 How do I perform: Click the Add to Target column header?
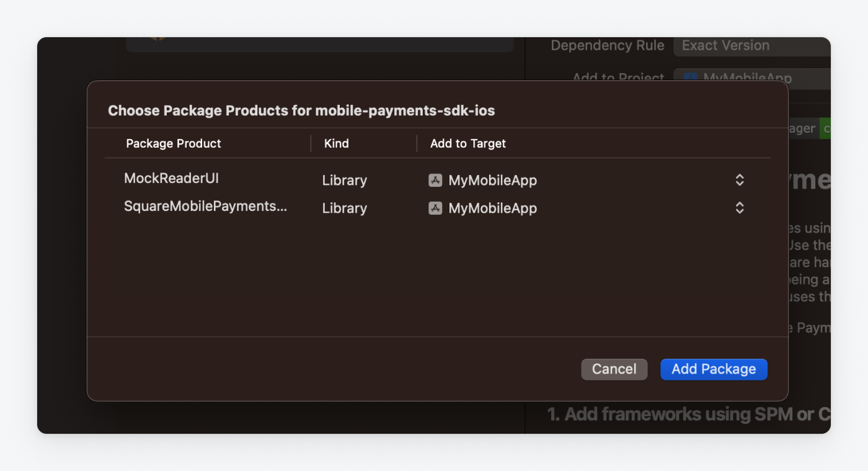click(x=468, y=143)
